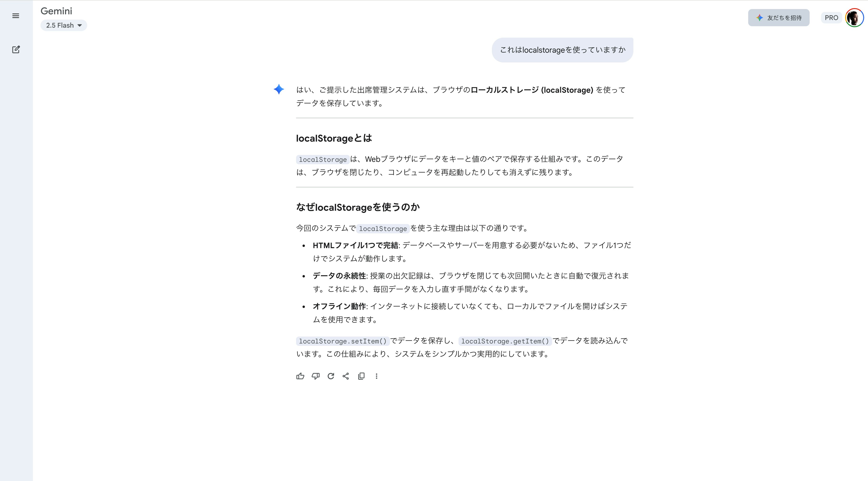
Task: Give thumbs down to the response
Action: click(316, 376)
